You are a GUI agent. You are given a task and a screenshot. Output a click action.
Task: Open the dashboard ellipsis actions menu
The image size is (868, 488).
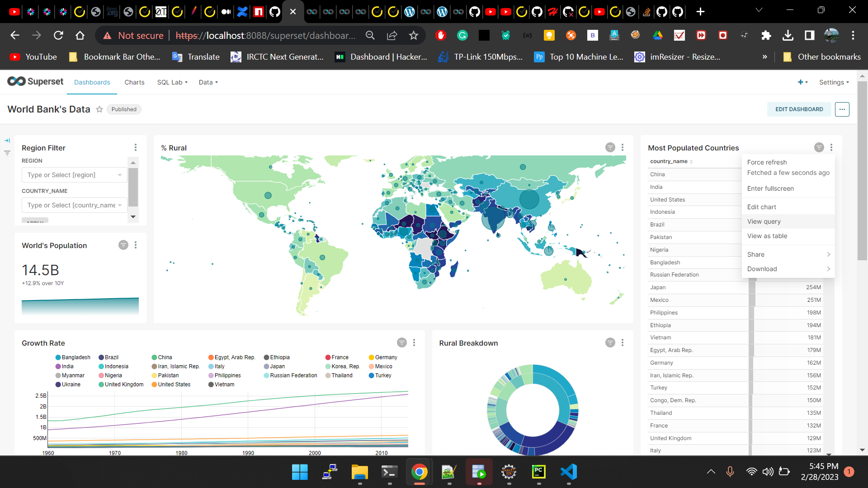click(842, 109)
